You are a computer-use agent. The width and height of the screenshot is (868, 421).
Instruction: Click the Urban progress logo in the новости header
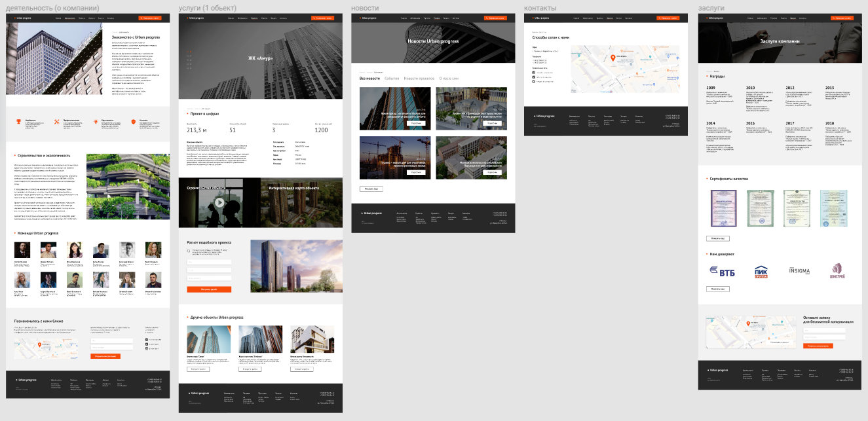[368, 18]
